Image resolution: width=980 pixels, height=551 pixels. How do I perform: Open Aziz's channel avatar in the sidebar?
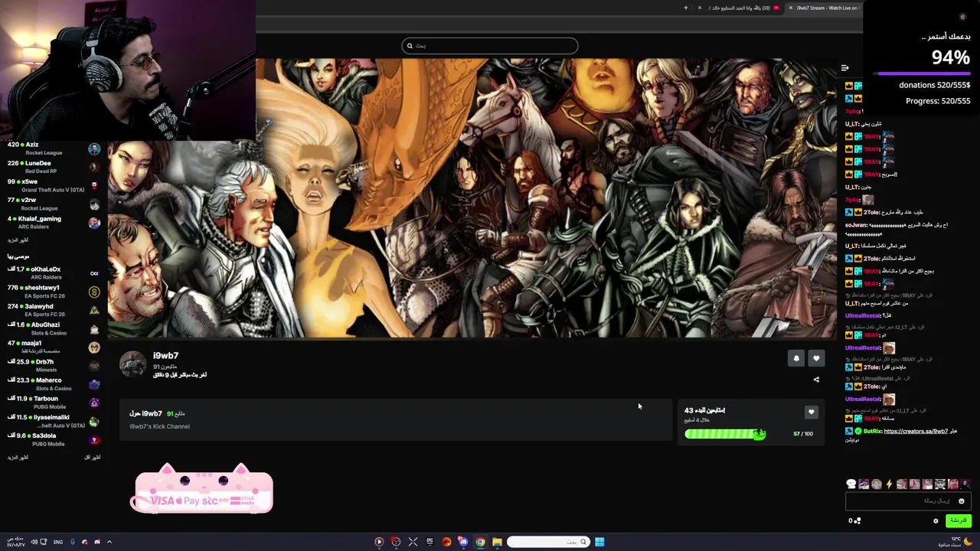(x=94, y=148)
